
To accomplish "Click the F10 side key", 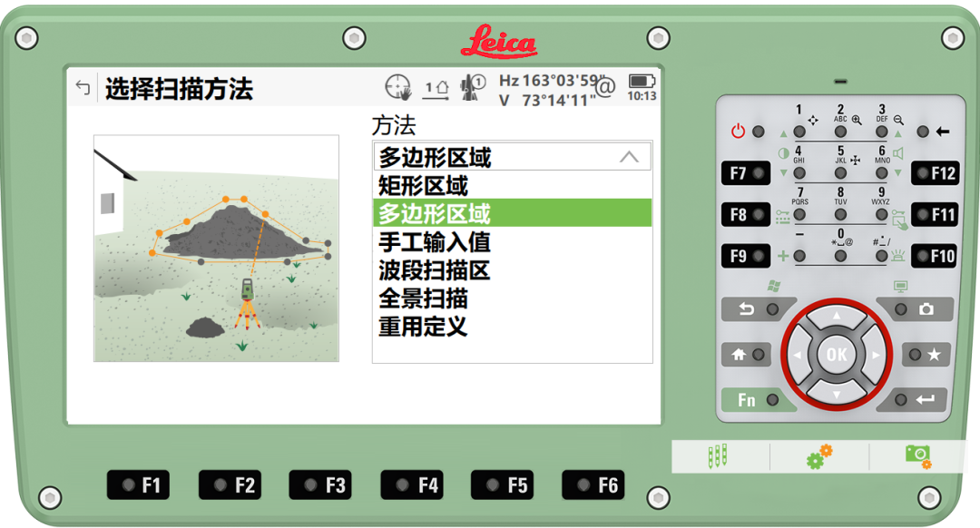I will (935, 256).
